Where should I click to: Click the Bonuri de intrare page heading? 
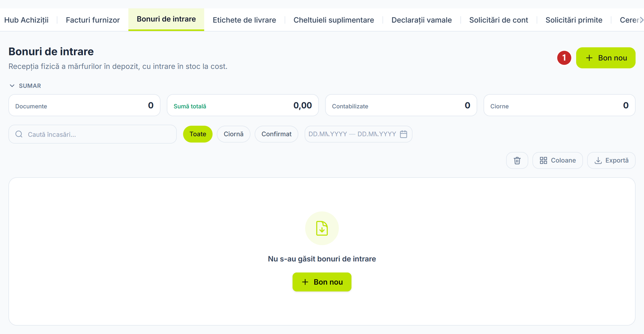tap(51, 52)
